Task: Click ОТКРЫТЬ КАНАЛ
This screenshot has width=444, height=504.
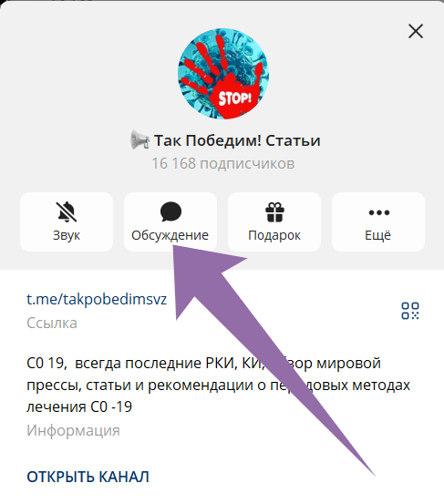Action: click(x=88, y=477)
